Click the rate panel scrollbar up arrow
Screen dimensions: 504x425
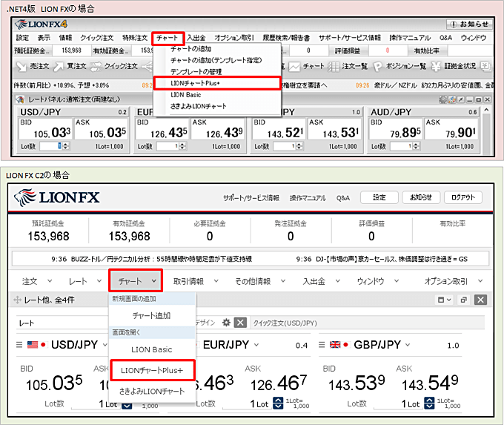487,110
